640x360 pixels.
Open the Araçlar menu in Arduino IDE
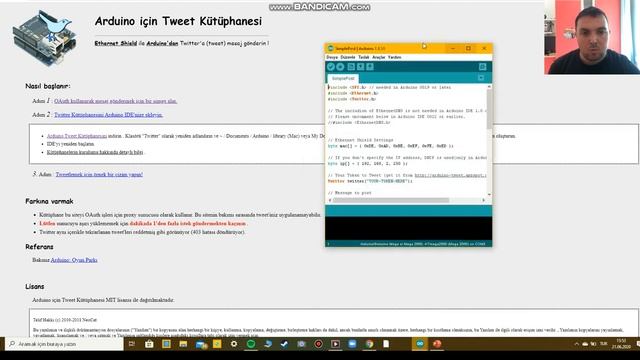(x=379, y=58)
